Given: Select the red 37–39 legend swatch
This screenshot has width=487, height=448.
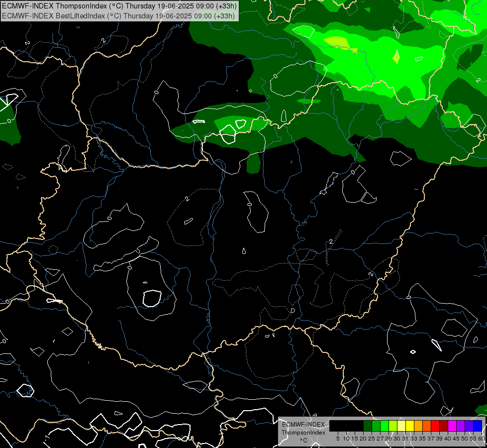Looking at the screenshot, I should (x=435, y=426).
